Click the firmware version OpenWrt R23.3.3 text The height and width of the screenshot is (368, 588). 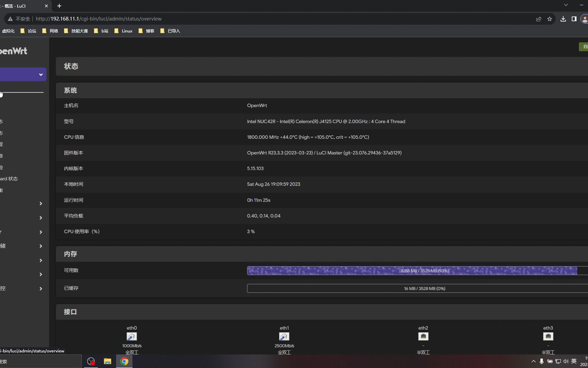click(324, 153)
